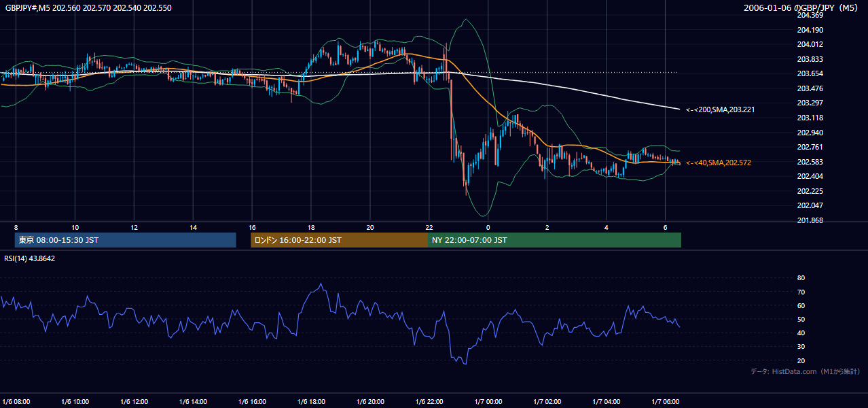Select the 東京 08:00-15:30 JST session bar
The image size is (868, 408).
125,240
